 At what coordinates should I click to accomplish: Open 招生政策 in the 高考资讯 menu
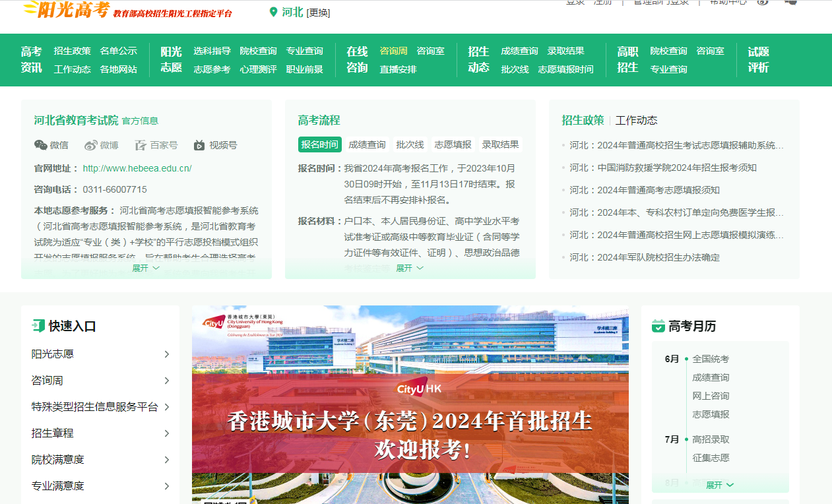pos(73,51)
